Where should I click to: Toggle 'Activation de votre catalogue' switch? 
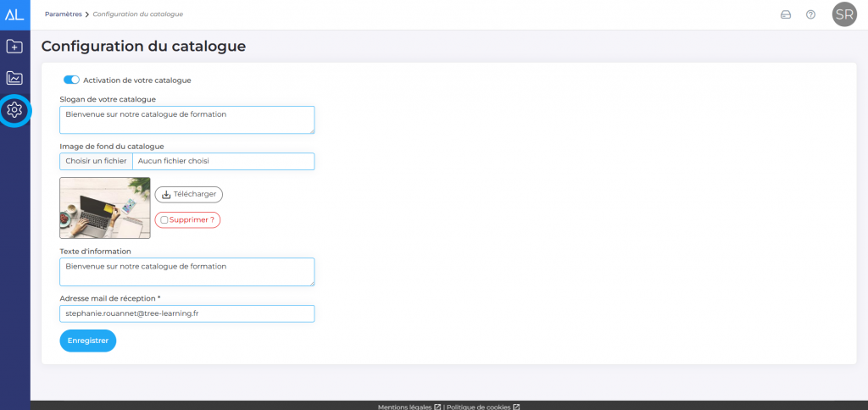(x=71, y=80)
